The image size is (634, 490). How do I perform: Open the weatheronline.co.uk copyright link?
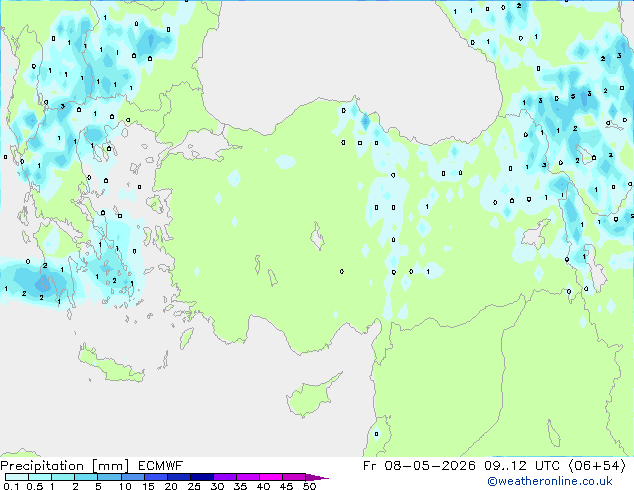click(x=549, y=481)
